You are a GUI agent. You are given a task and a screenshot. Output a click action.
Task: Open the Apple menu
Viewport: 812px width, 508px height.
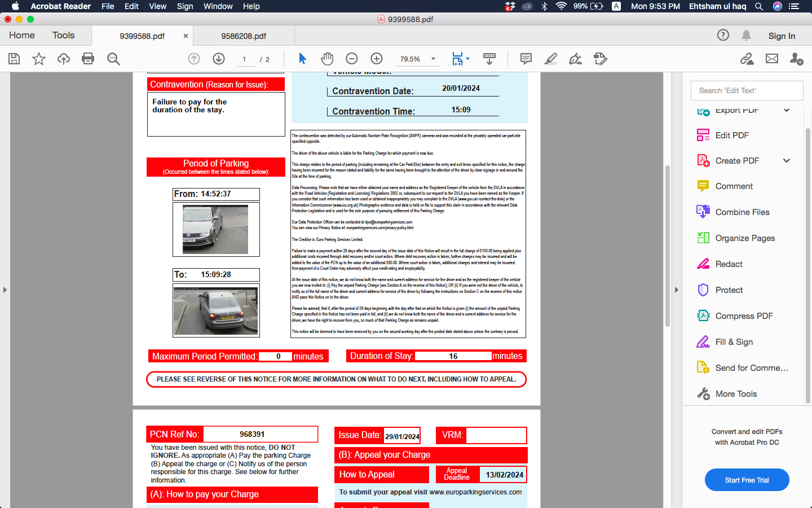click(x=15, y=6)
